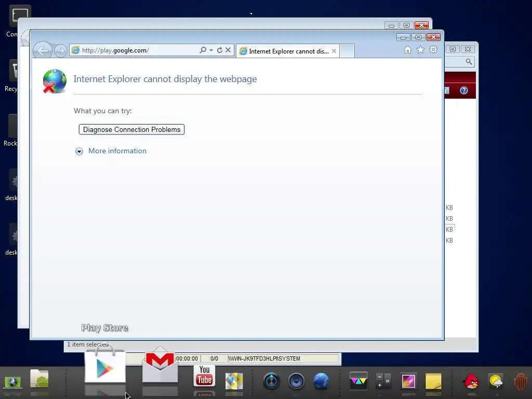Click the Back arrow in Internet Explorer
The image size is (532, 399).
tap(43, 51)
